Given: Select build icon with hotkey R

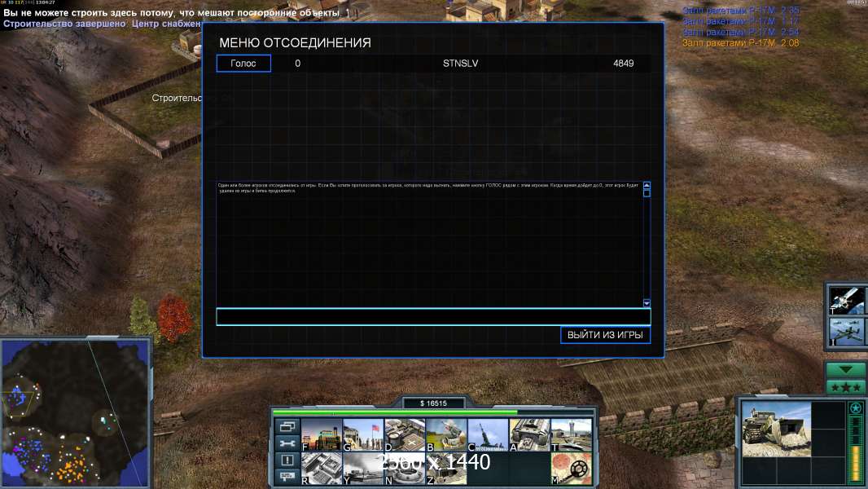Looking at the screenshot, I should point(322,469).
